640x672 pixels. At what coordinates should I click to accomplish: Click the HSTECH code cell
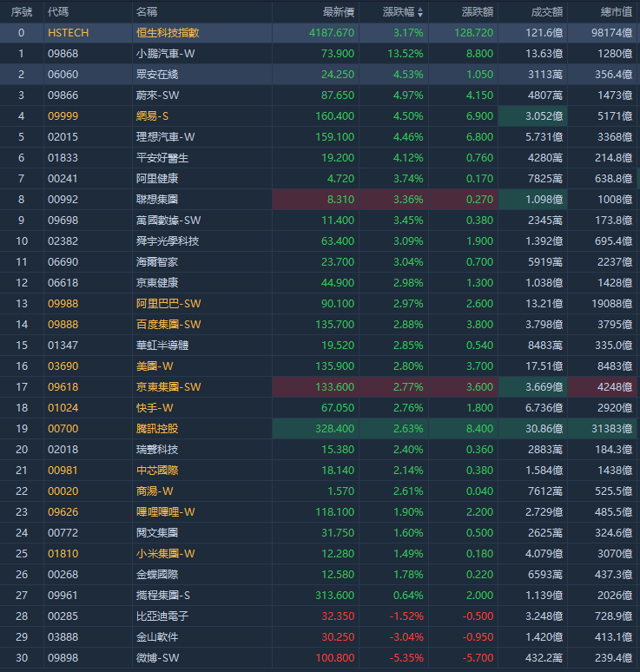[68, 33]
